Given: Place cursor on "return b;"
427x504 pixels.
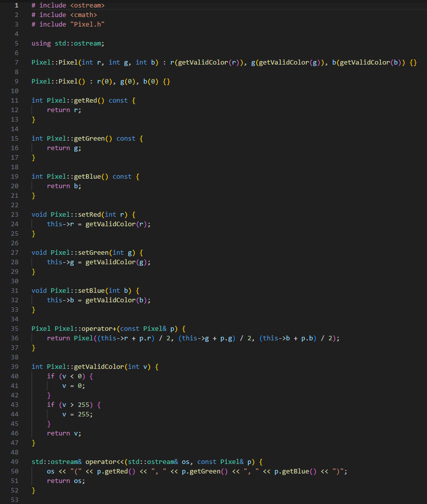Looking at the screenshot, I should pos(64,186).
